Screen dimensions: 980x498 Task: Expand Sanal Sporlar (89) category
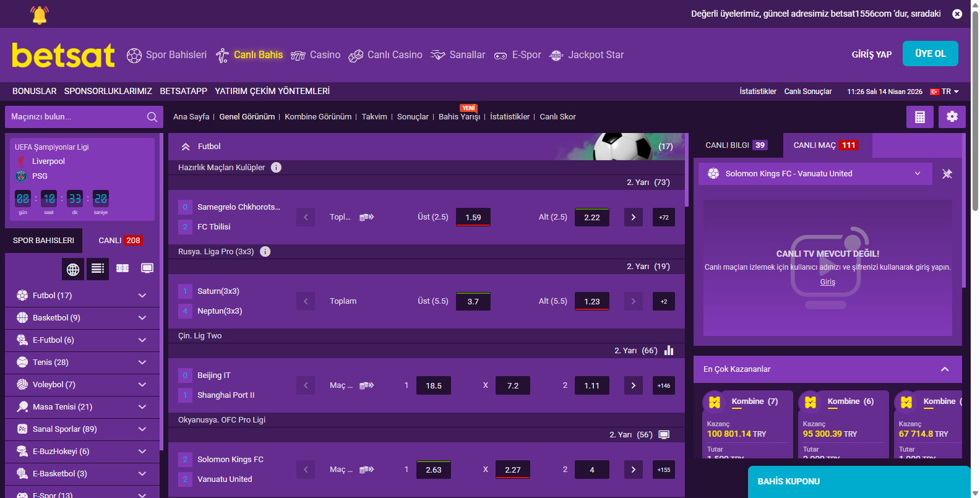82,429
